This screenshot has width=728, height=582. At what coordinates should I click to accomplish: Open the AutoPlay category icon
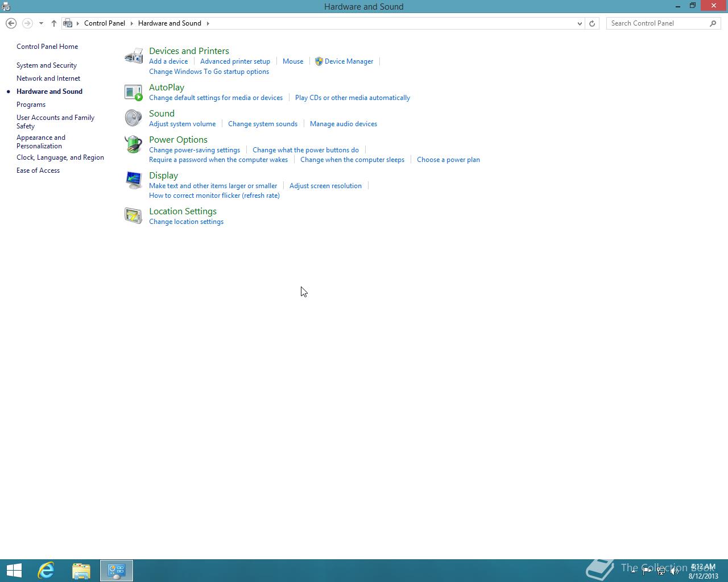tap(134, 92)
